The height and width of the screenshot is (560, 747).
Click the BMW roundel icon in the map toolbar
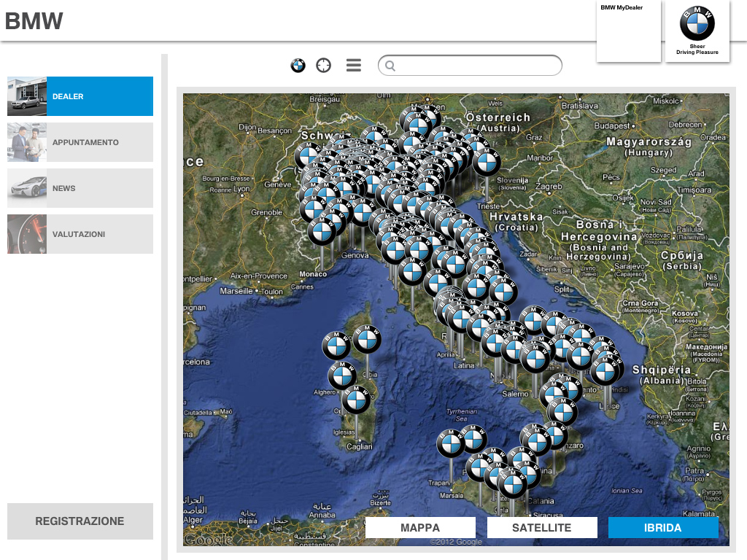[x=298, y=66]
